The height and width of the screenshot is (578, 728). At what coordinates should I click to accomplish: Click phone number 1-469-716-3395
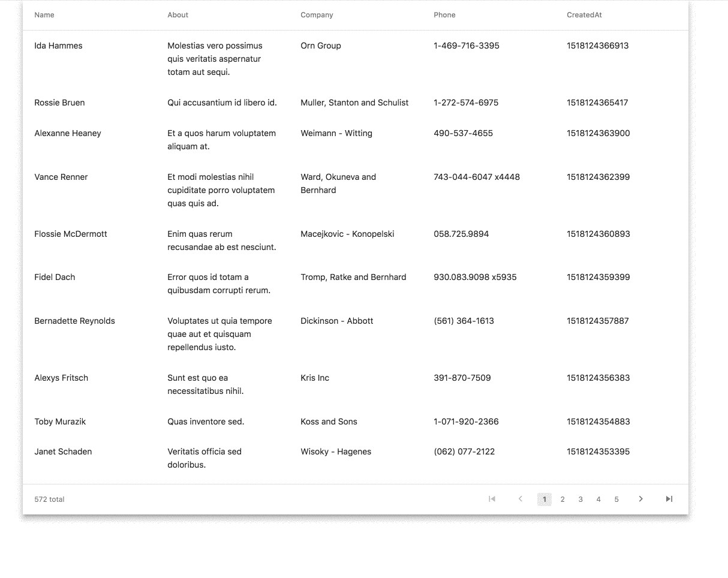tap(467, 46)
